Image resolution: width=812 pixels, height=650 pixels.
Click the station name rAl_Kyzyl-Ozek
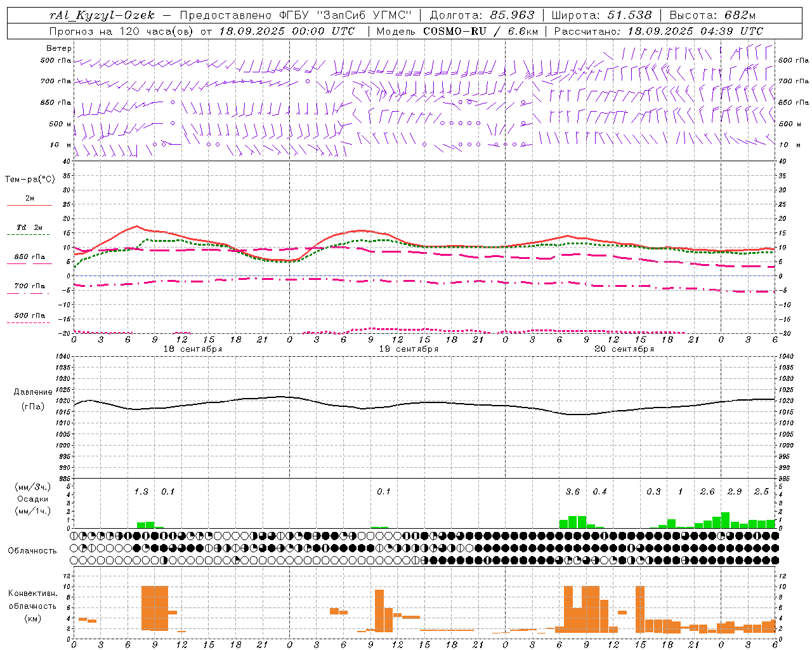(101, 15)
